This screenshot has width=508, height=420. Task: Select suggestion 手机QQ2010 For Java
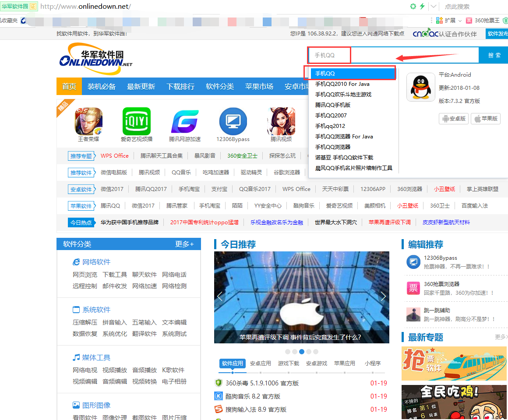pyautogui.click(x=342, y=84)
